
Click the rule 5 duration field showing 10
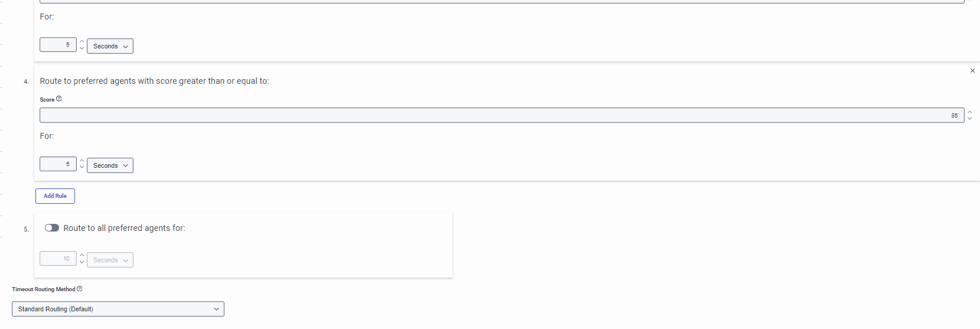tap(58, 259)
